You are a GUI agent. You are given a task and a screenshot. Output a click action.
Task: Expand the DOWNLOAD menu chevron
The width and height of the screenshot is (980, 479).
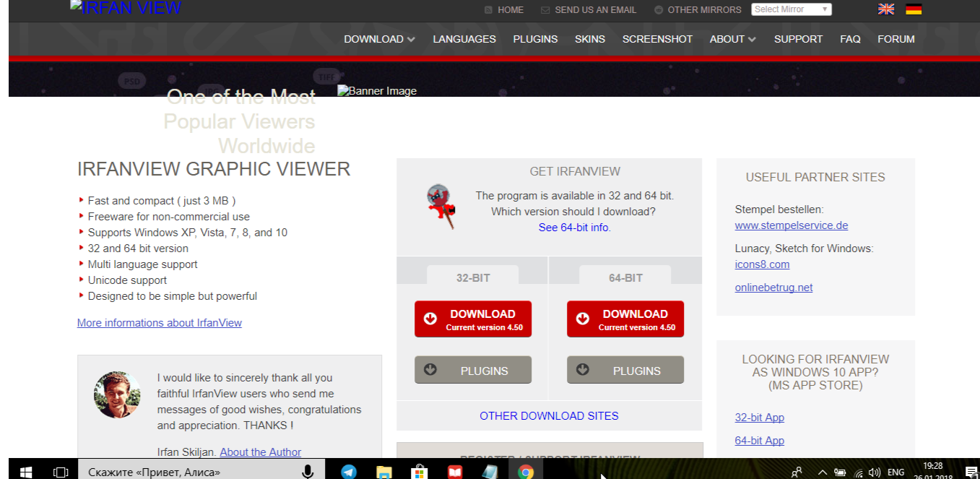409,40
